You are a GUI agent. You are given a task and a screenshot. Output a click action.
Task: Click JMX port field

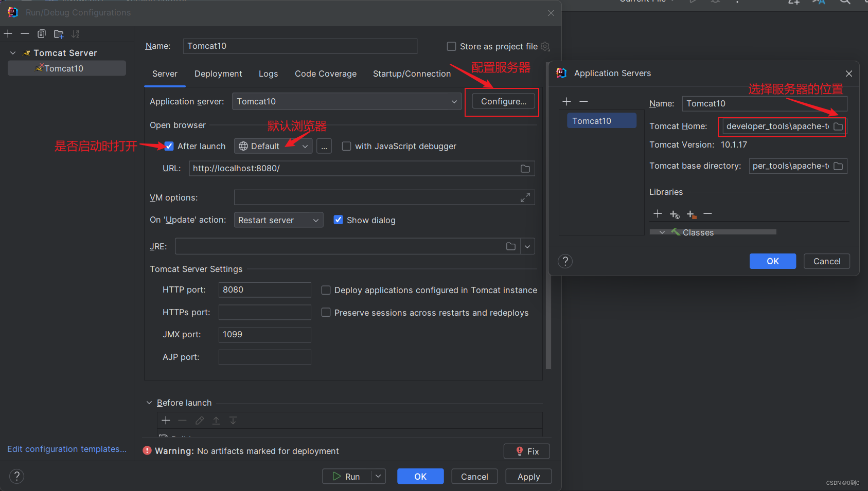265,335
